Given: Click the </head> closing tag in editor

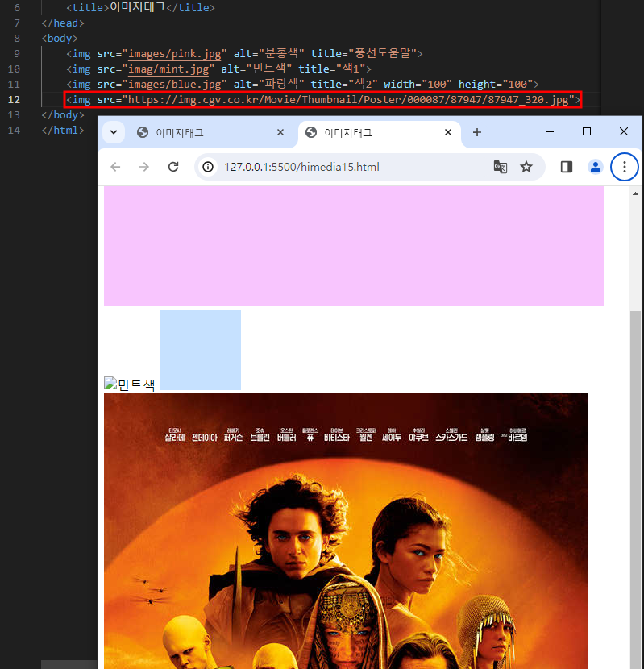Looking at the screenshot, I should tap(63, 23).
